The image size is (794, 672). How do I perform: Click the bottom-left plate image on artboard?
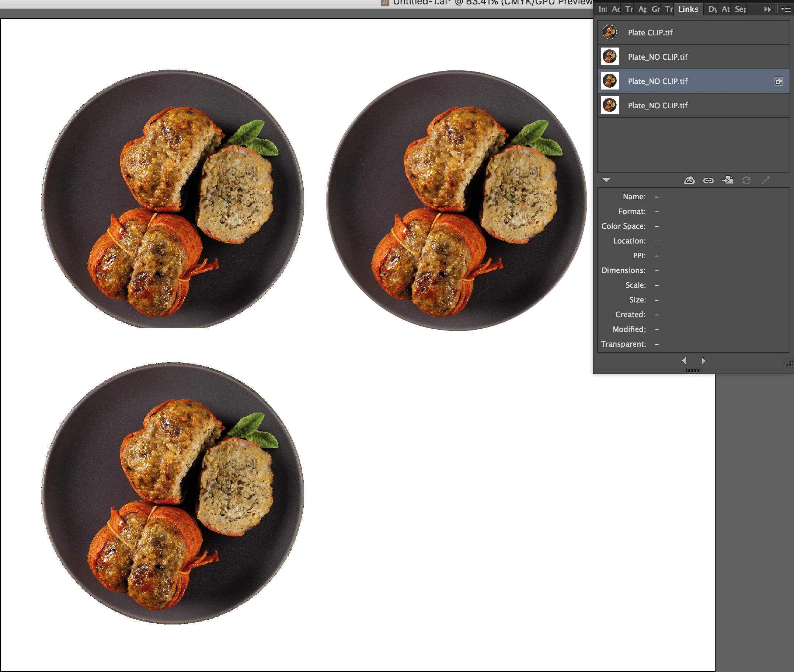(x=172, y=493)
